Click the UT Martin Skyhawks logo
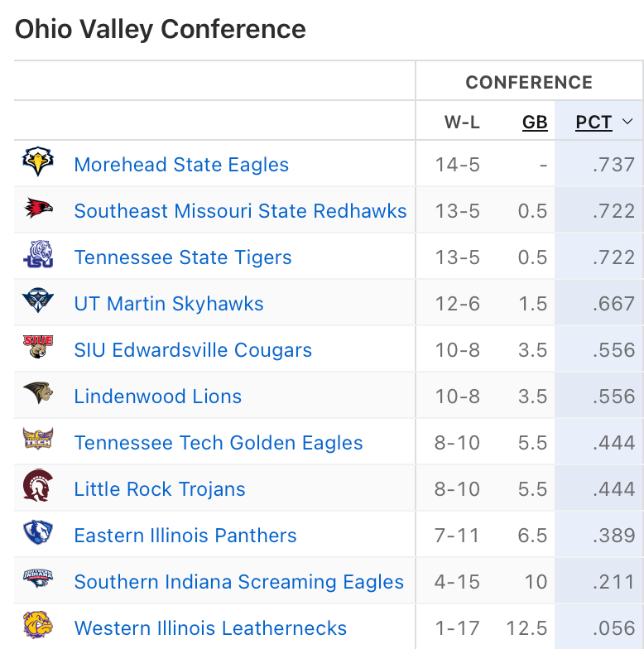This screenshot has width=644, height=649. (38, 302)
